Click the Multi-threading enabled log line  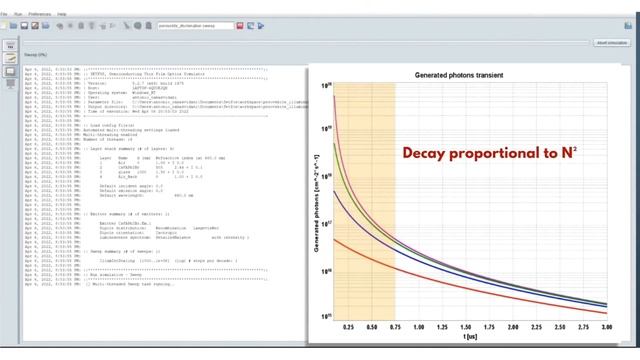click(x=81, y=135)
